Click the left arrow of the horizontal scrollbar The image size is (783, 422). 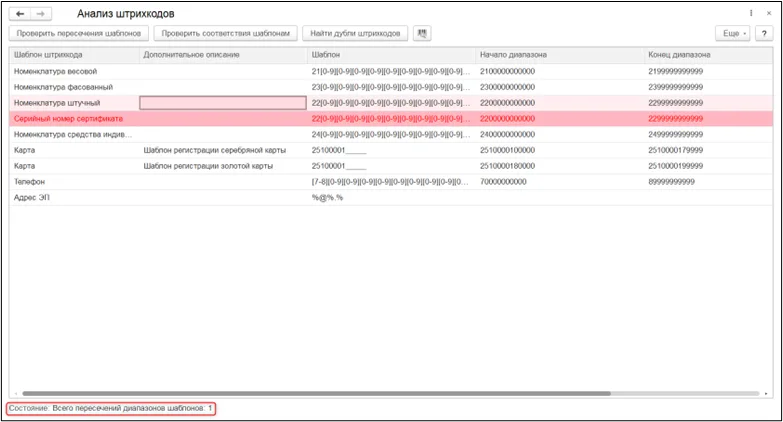[15, 394]
